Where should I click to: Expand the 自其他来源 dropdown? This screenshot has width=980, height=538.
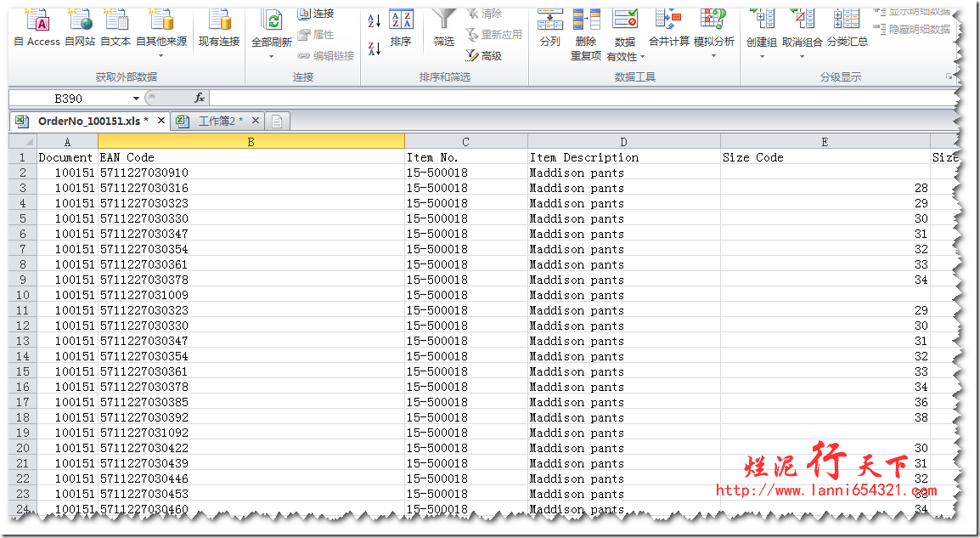click(161, 56)
